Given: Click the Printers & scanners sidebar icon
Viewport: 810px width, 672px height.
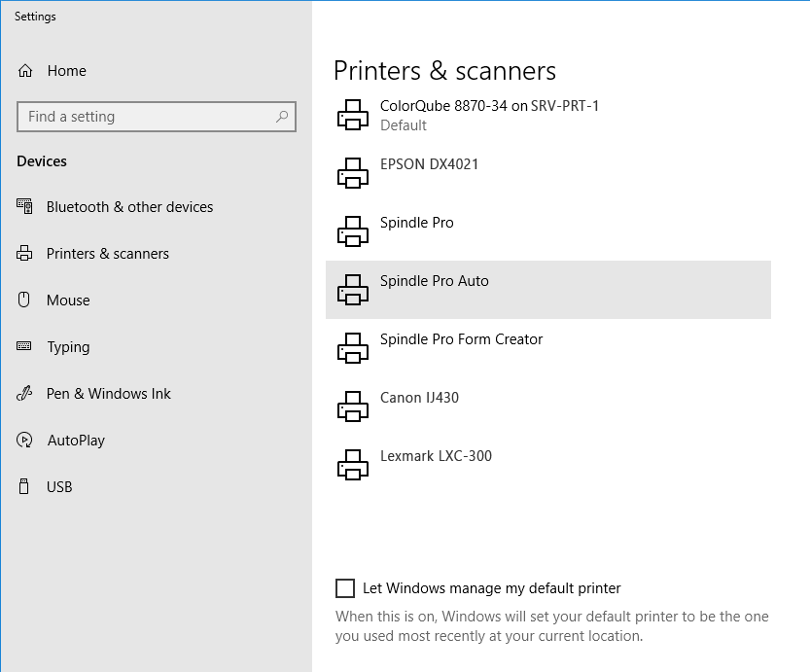Looking at the screenshot, I should click(24, 254).
